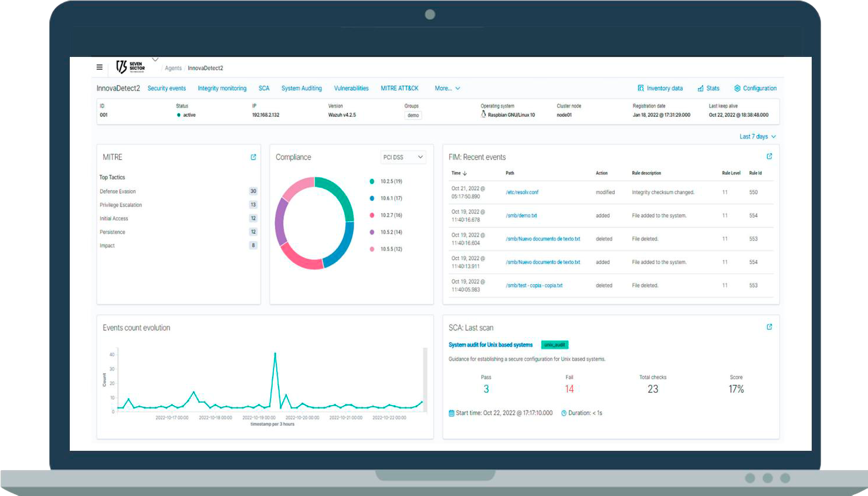868x496 pixels.
Task: Click the Rule Level column header
Action: (731, 173)
